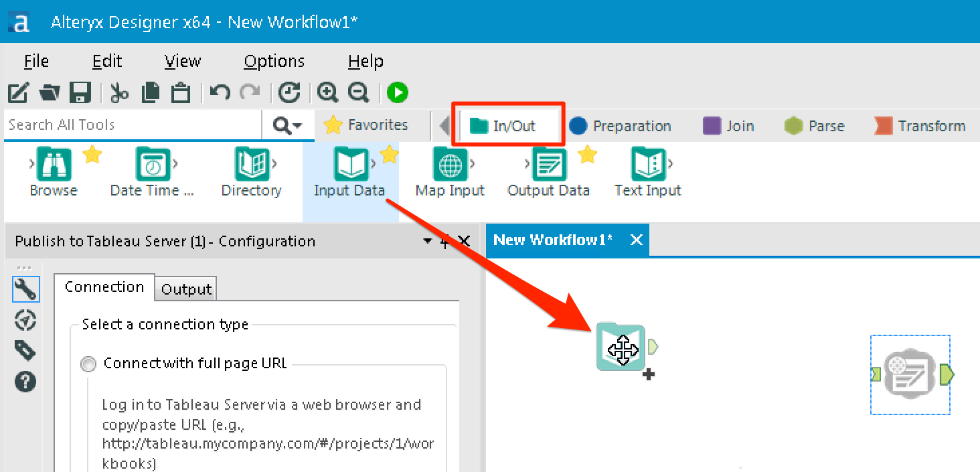Select the Output Data tool
Viewport: 980px width, 472px height.
(548, 164)
